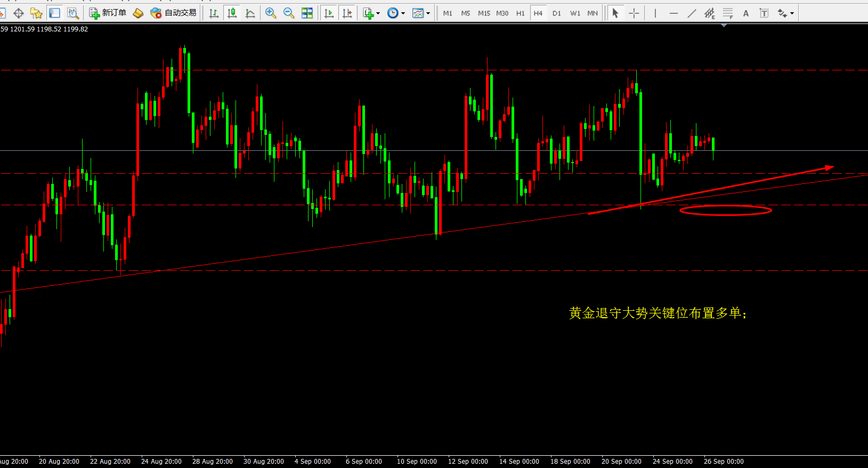Open the Navigator panel folder-star icon
The height and width of the screenshot is (468, 868).
(36, 13)
